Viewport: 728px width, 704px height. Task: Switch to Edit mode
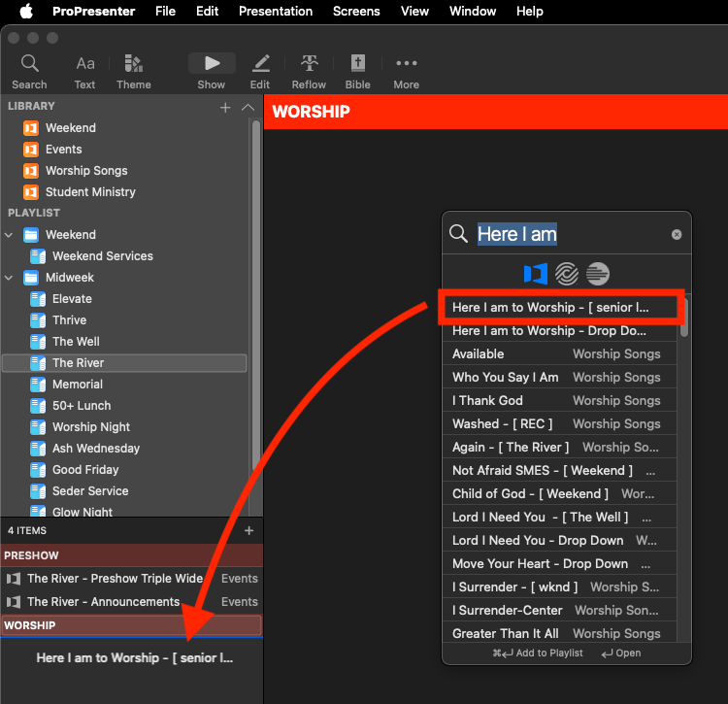click(260, 72)
